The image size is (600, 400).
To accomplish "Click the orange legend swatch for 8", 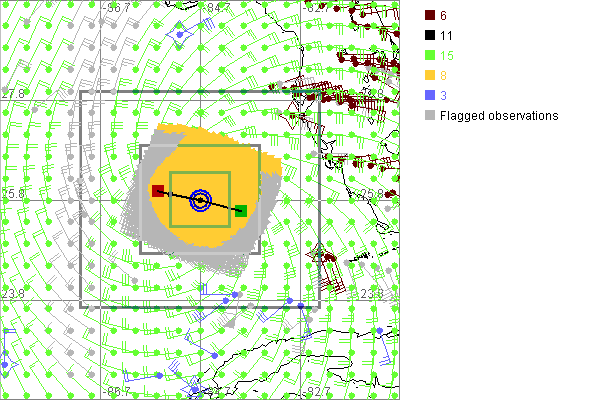I will point(430,76).
